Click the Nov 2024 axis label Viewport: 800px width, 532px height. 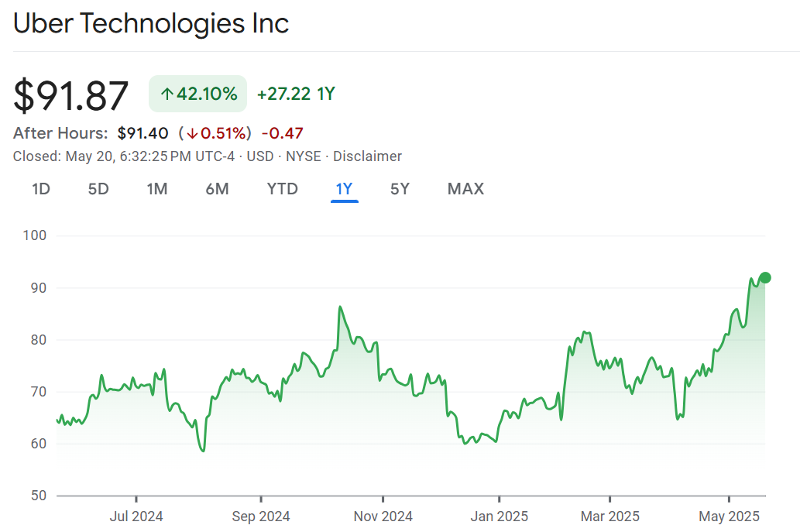pos(383,516)
